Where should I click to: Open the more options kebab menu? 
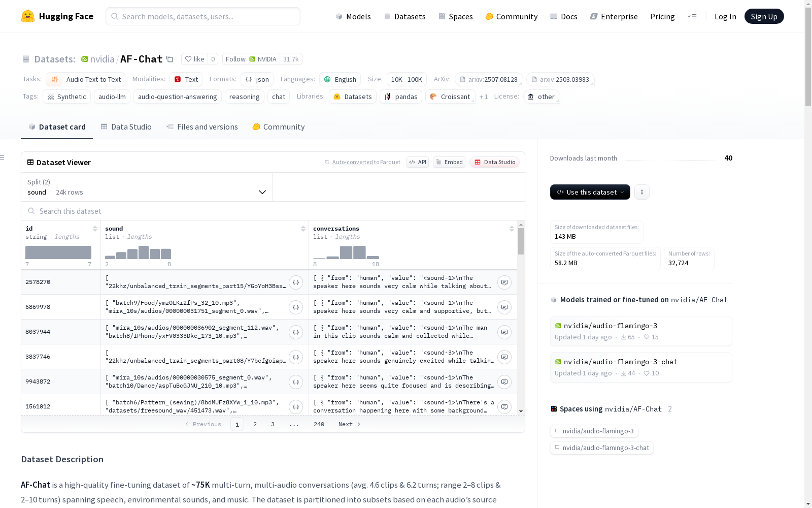642,192
